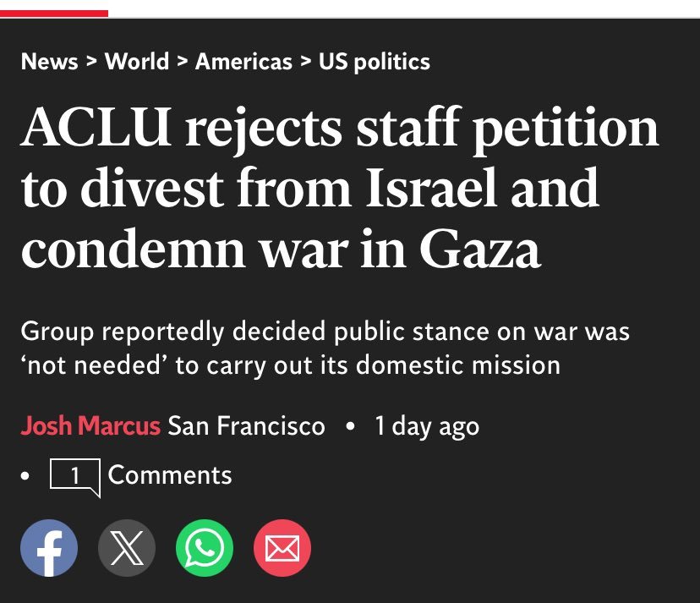Share article on X

[127, 548]
